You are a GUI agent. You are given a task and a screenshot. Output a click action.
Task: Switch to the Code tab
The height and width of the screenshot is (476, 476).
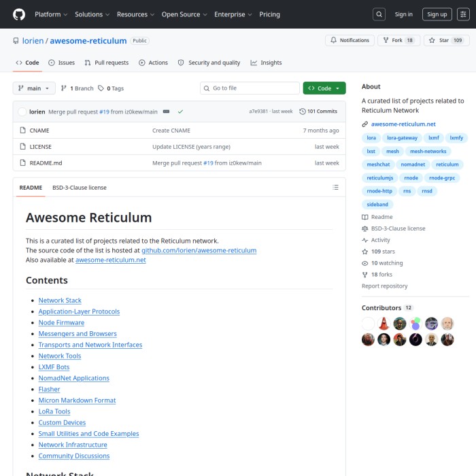[x=27, y=63]
